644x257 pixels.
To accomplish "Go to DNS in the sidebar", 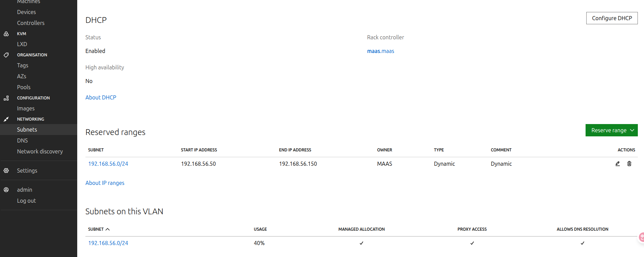I will pyautogui.click(x=23, y=140).
